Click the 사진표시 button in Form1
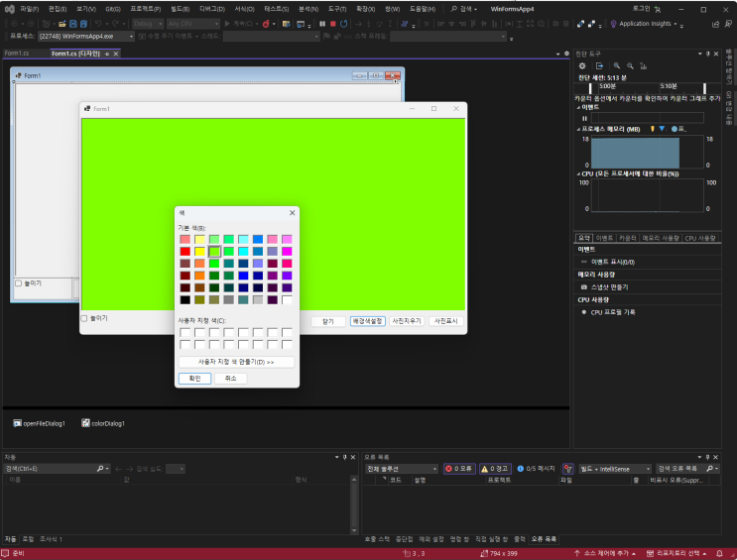The width and height of the screenshot is (737, 560). 446,321
